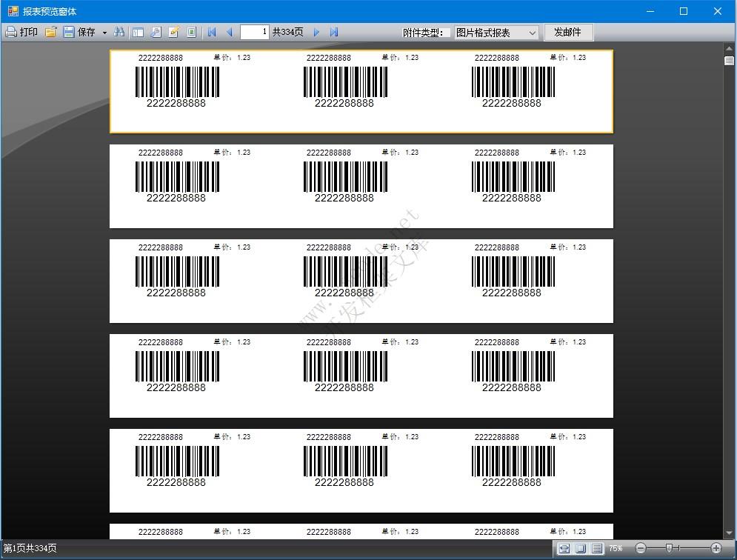
Task: Open a report file with folder icon
Action: point(50,33)
